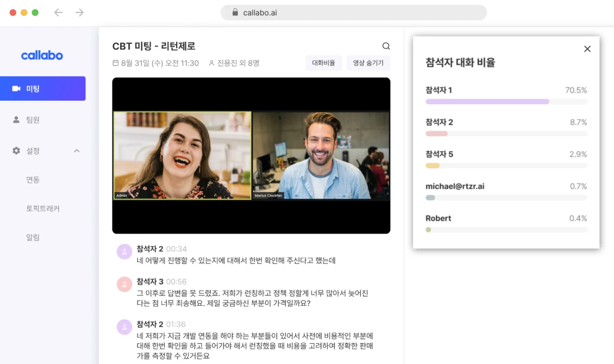The height and width of the screenshot is (364, 614).
Task: Toggle the 대화비율 panel button
Action: tap(323, 63)
